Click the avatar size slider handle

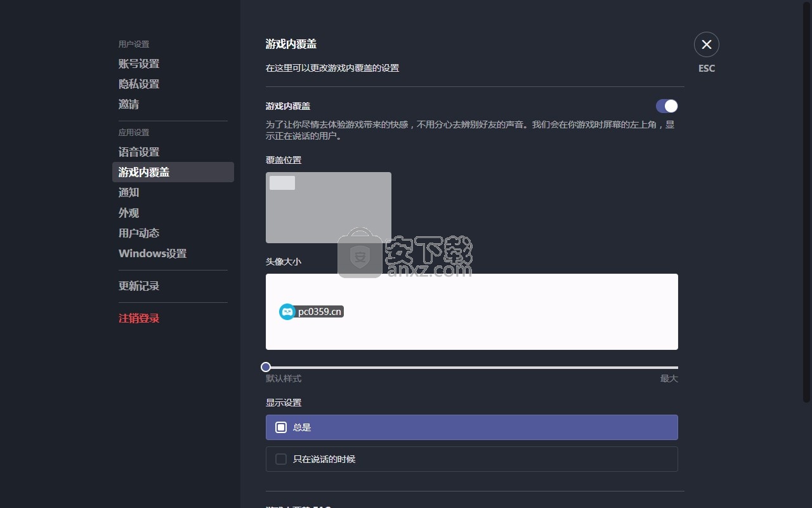(266, 367)
